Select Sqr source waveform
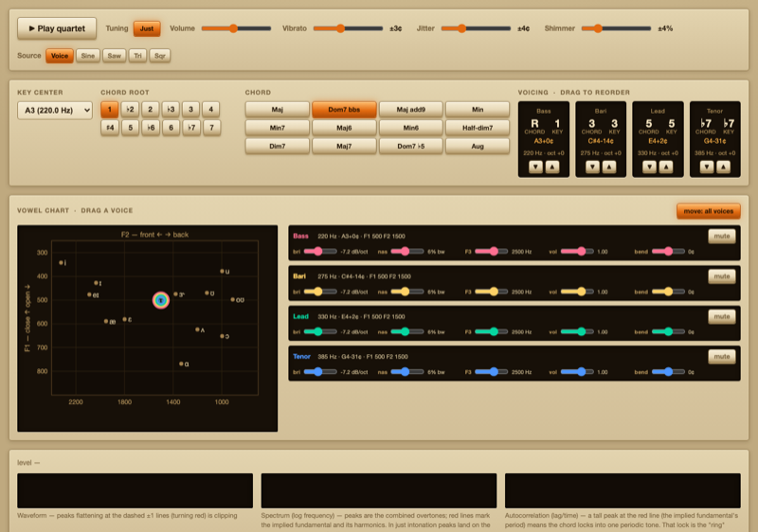The height and width of the screenshot is (532, 758). pyautogui.click(x=159, y=56)
